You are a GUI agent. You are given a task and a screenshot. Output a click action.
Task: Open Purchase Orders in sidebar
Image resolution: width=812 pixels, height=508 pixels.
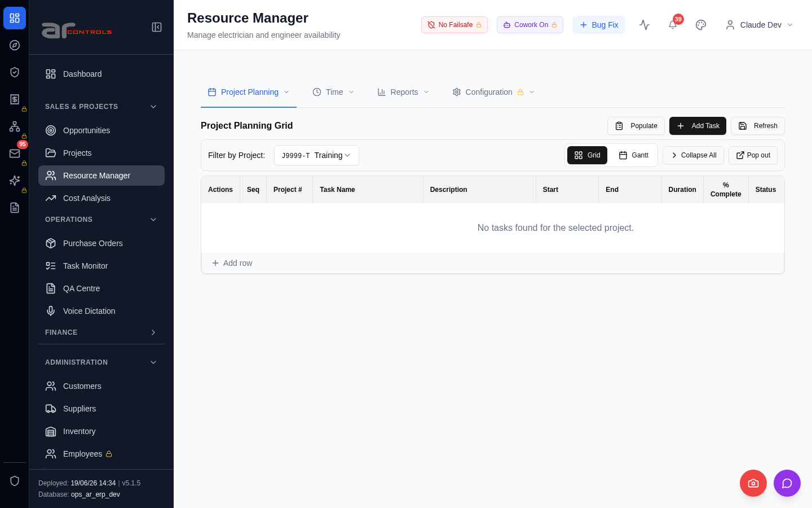(x=101, y=243)
